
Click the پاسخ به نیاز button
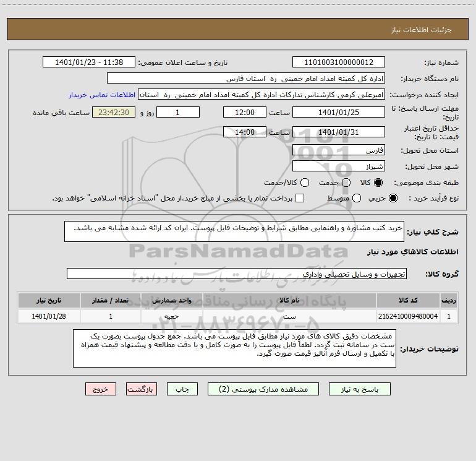click(x=359, y=389)
